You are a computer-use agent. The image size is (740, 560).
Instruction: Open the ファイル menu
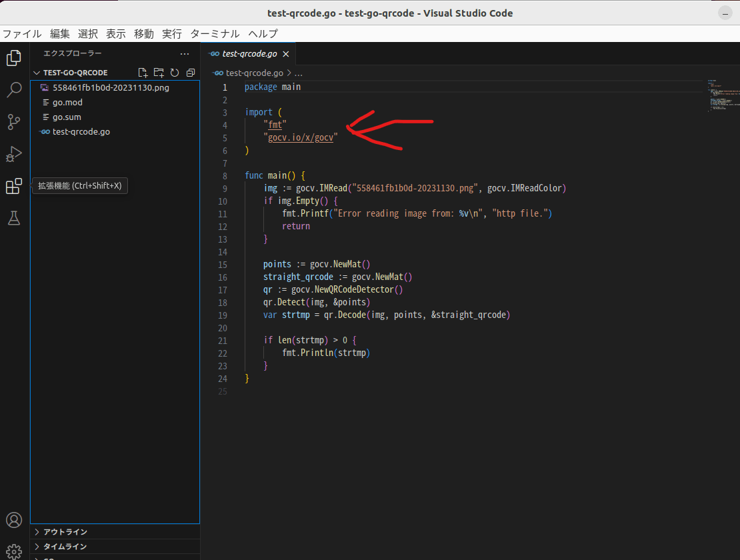click(22, 34)
